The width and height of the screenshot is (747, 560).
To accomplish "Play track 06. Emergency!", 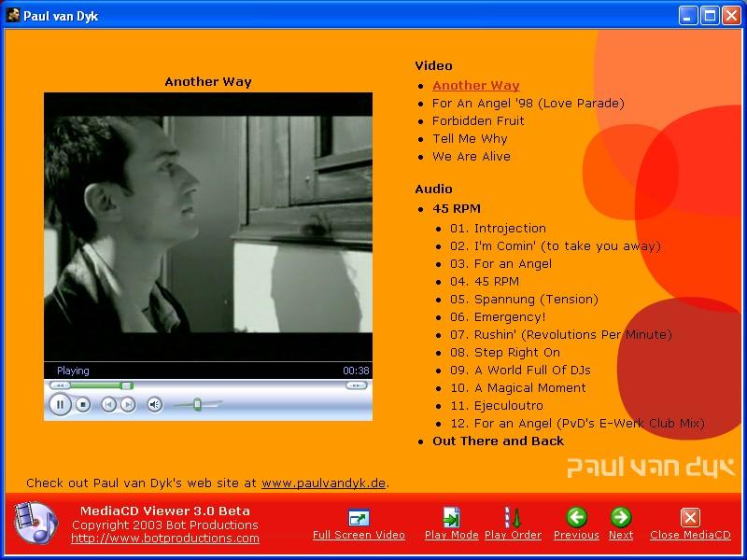I will tap(498, 317).
